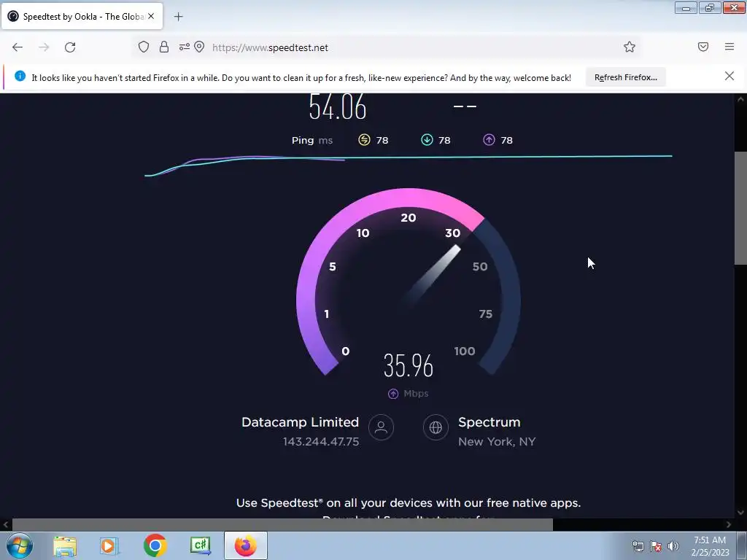Close the Speedtest by Ookla tab

pyautogui.click(x=151, y=16)
